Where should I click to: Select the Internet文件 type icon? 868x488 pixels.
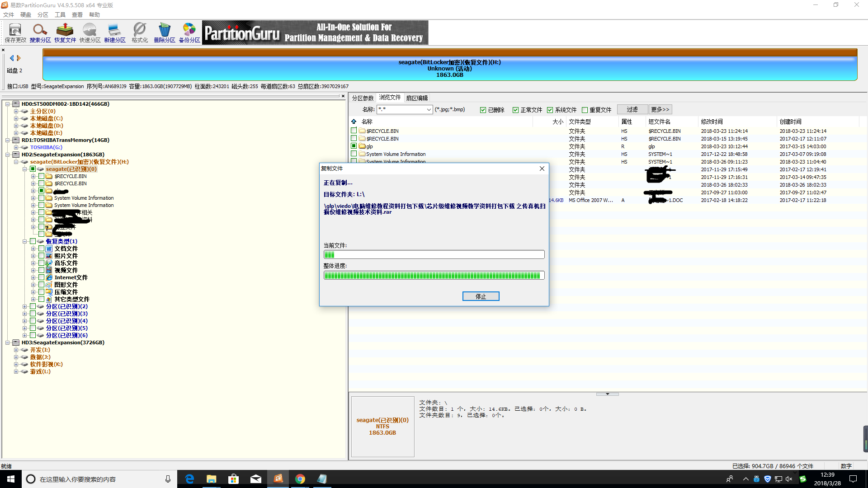(x=49, y=277)
